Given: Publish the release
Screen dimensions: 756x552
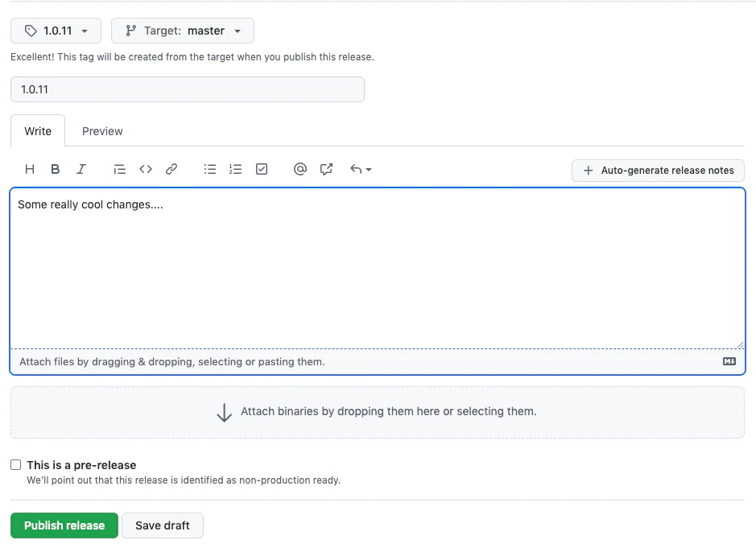Looking at the screenshot, I should point(64,525).
